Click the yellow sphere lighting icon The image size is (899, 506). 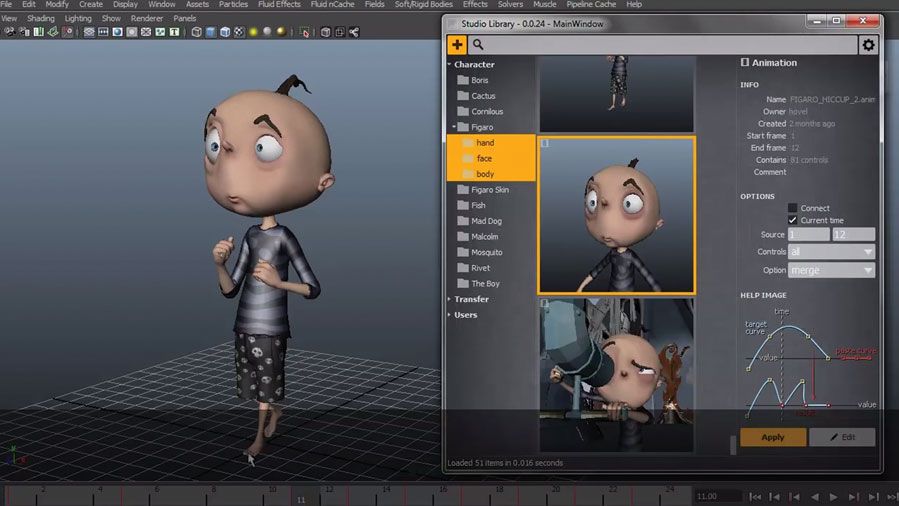[253, 32]
